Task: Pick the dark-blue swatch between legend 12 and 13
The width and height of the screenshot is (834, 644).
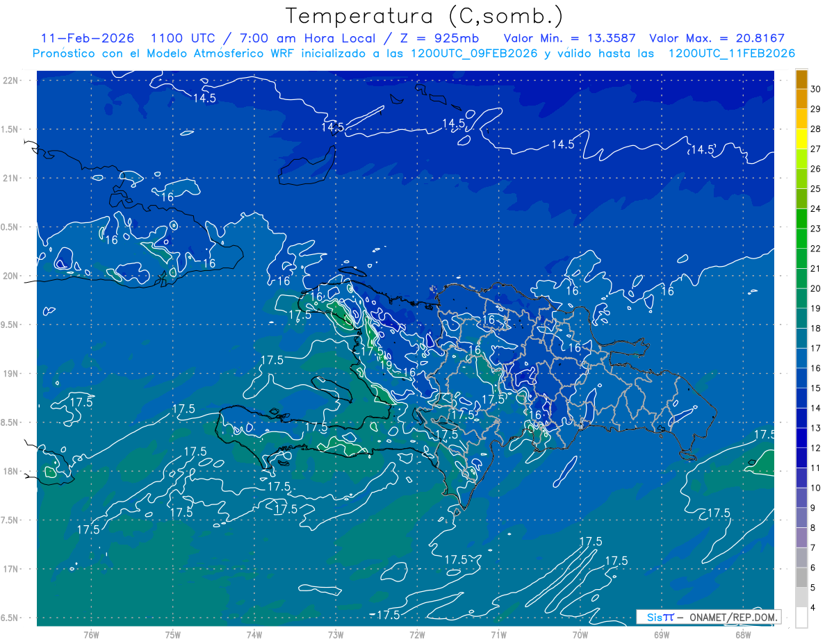Action: click(x=801, y=438)
